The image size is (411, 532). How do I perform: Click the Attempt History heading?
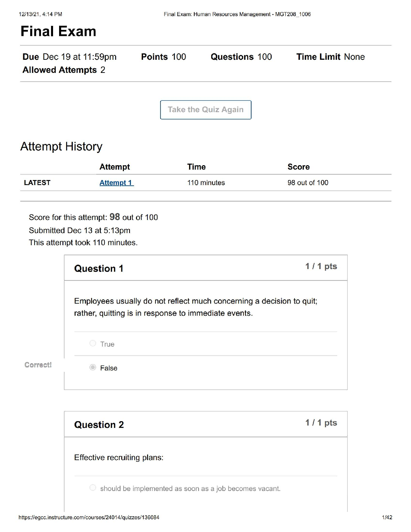point(61,147)
